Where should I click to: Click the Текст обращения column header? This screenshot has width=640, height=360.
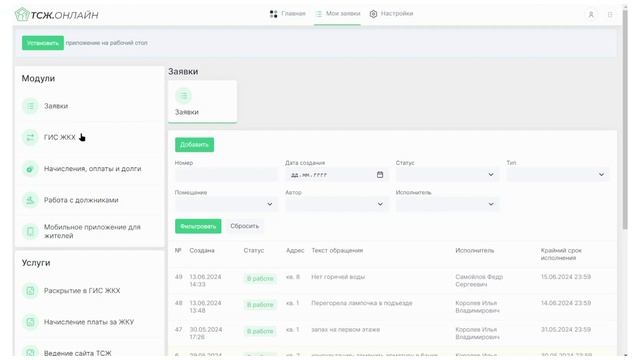point(337,251)
